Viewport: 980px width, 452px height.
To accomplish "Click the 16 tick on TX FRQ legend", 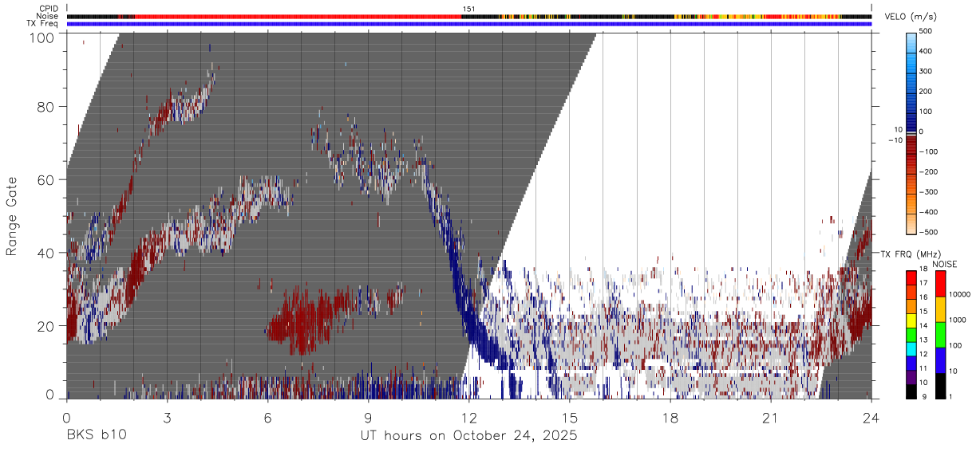I will pyautogui.click(x=923, y=297).
